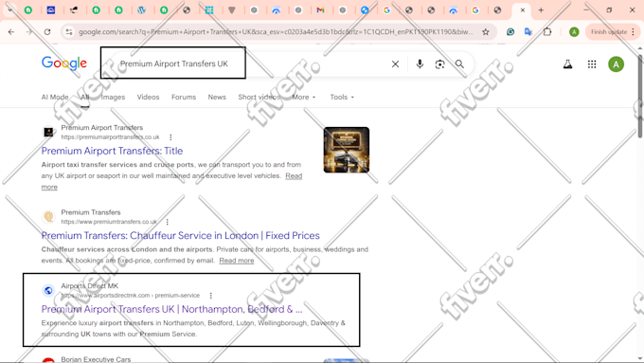Start voice search with the microphone
This screenshot has width=644, height=363.
(420, 64)
